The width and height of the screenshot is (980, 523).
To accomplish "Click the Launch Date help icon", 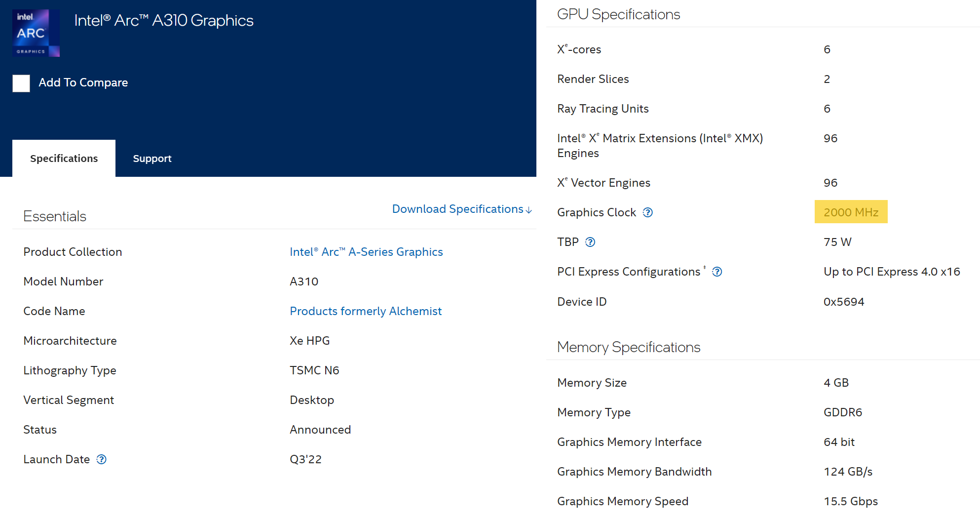I will pos(101,459).
